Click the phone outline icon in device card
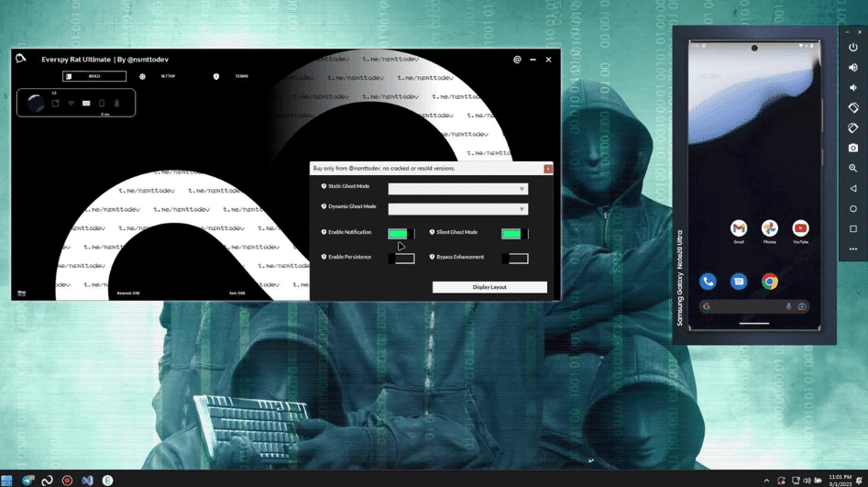 coord(102,103)
